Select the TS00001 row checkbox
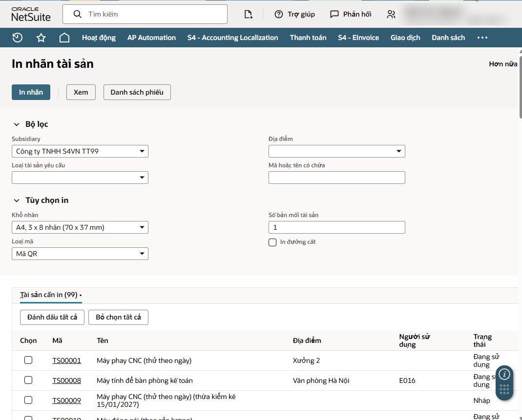The image size is (522, 420). pos(28,360)
